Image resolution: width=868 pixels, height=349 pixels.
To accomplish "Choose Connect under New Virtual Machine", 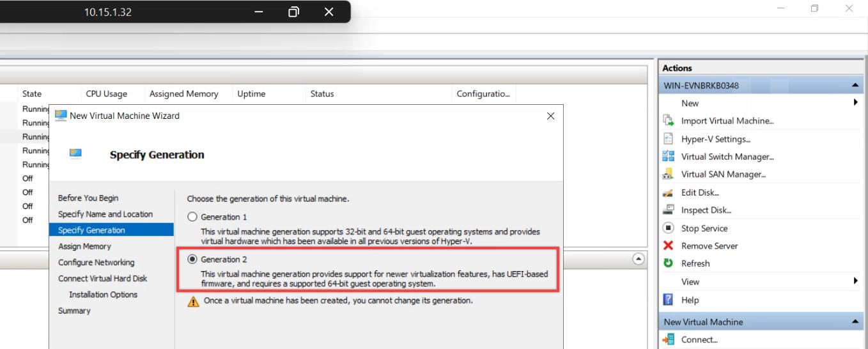I will [x=699, y=340].
